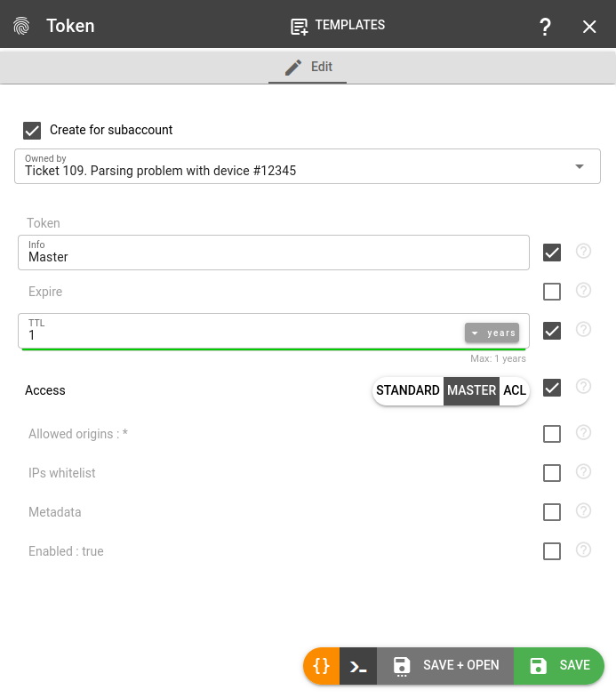
Task: Open the TTL years unit dropdown
Action: 492,333
